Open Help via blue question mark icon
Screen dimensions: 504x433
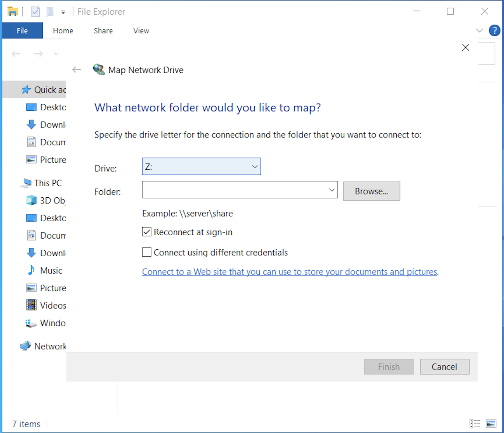(x=494, y=31)
